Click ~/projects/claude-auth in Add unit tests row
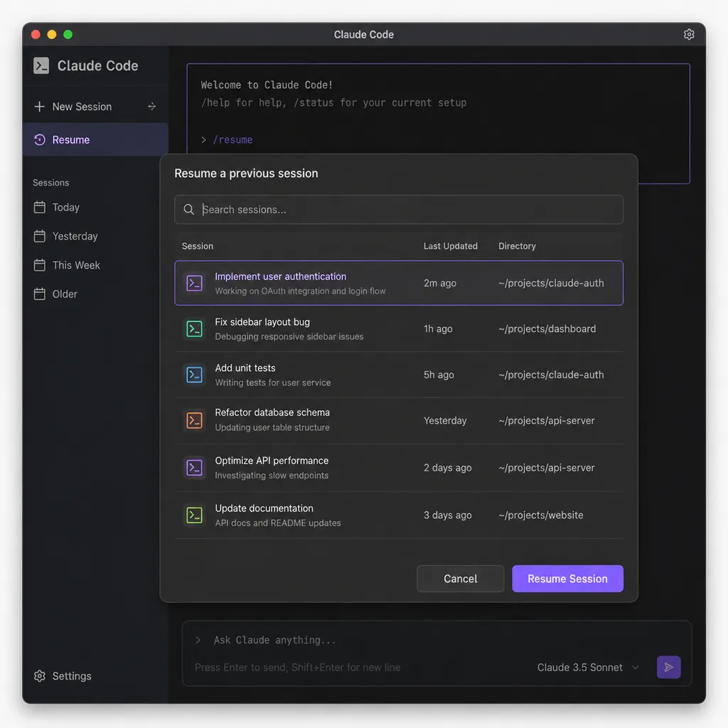The height and width of the screenshot is (728, 728). coord(551,374)
